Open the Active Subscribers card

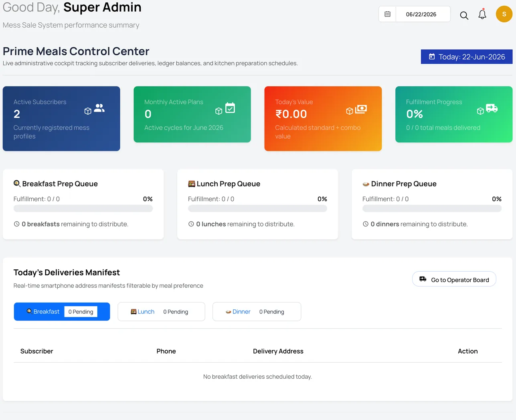[61, 119]
